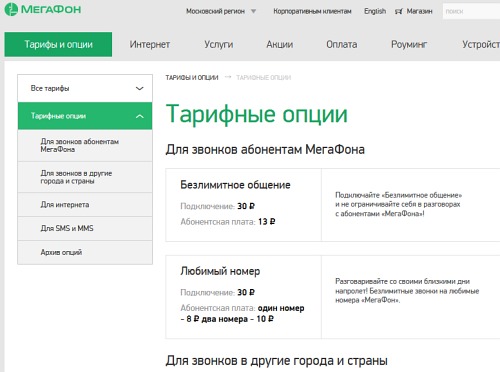
Task: Select Все тарифы in the sidebar
Action: [x=85, y=88]
